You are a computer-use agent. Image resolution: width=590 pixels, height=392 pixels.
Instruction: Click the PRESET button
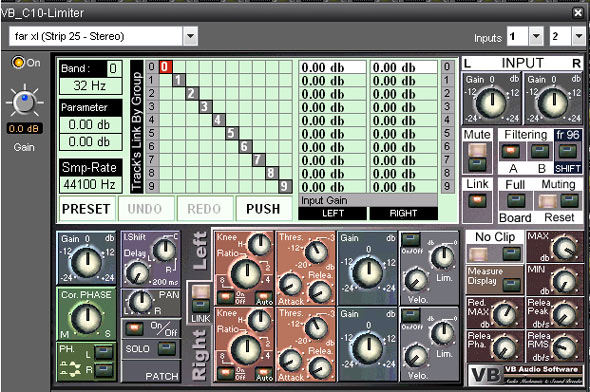(x=87, y=209)
